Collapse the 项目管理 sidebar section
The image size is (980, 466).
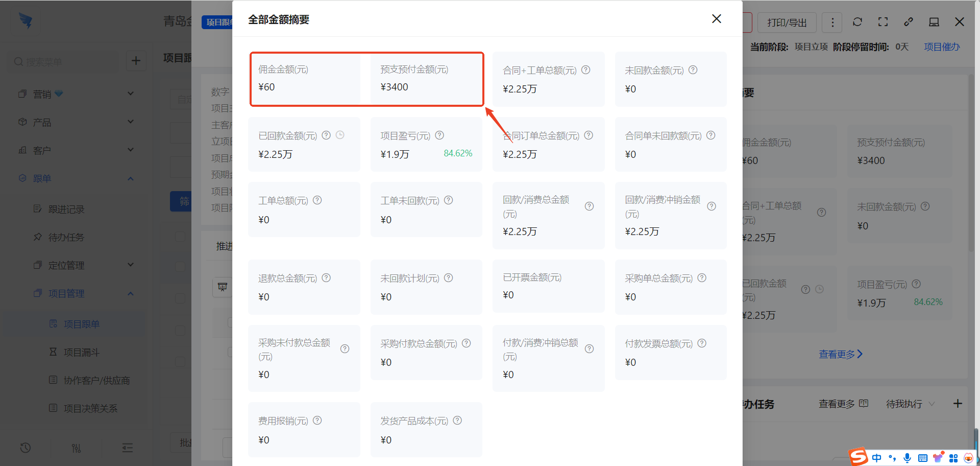[x=130, y=293]
